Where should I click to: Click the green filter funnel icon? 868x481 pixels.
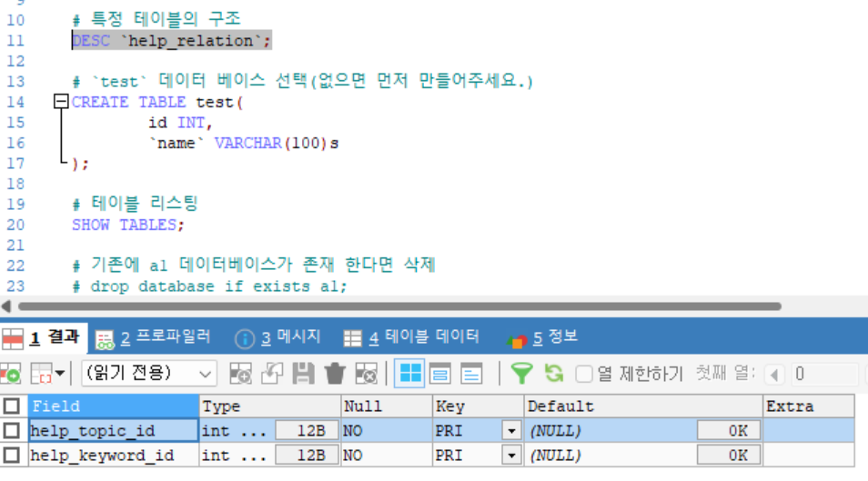pyautogui.click(x=521, y=374)
